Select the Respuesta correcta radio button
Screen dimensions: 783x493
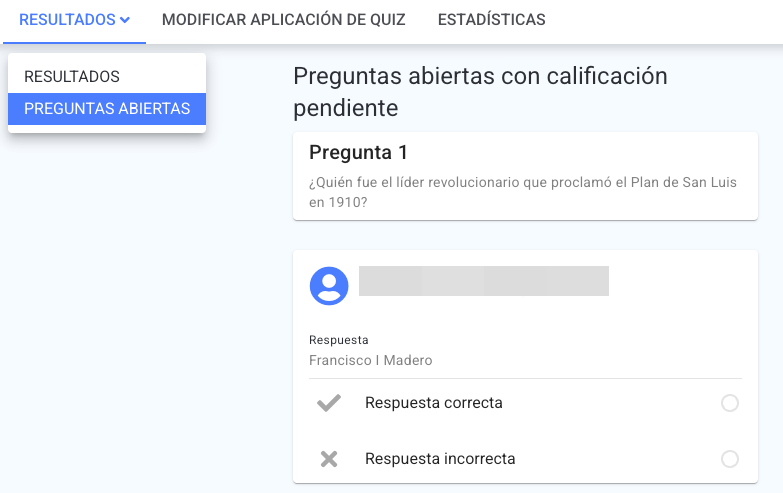730,403
